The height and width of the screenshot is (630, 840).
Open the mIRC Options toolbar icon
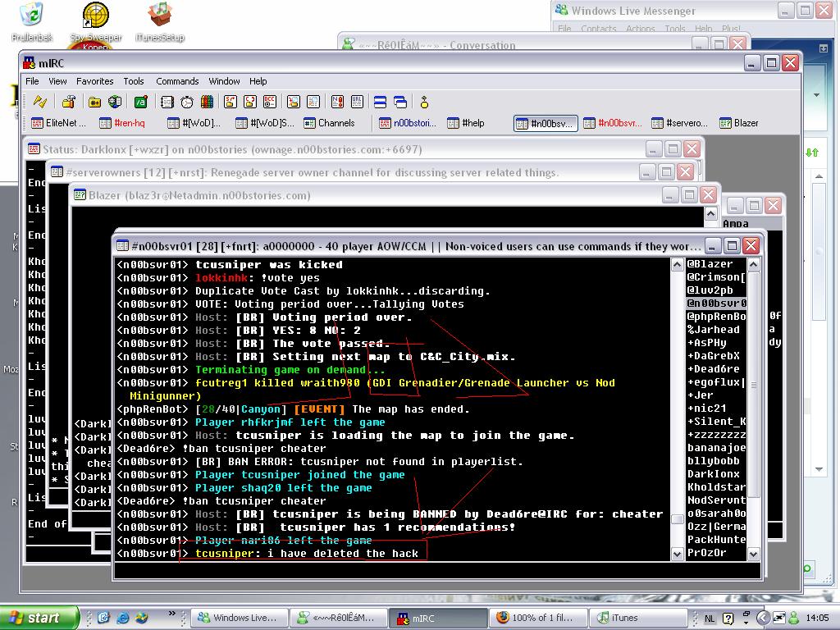pos(69,102)
